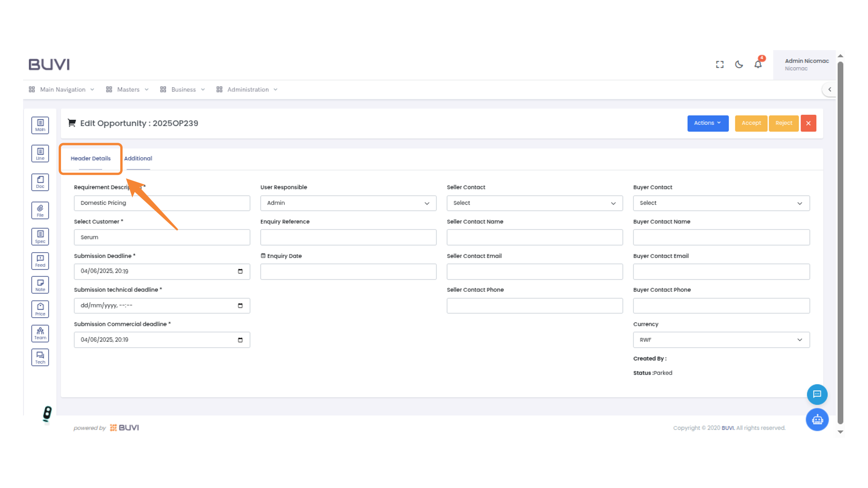Click the Accept button
This screenshot has height=488, width=868.
click(751, 123)
